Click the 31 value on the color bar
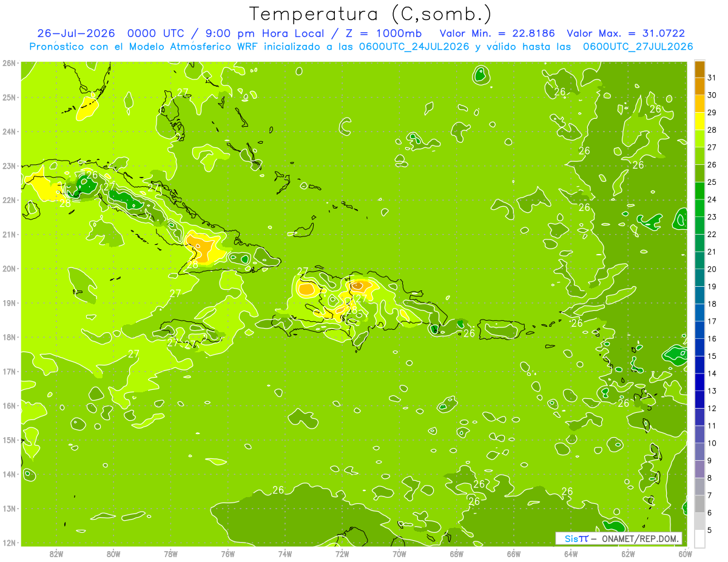The width and height of the screenshot is (728, 562). 712,78
